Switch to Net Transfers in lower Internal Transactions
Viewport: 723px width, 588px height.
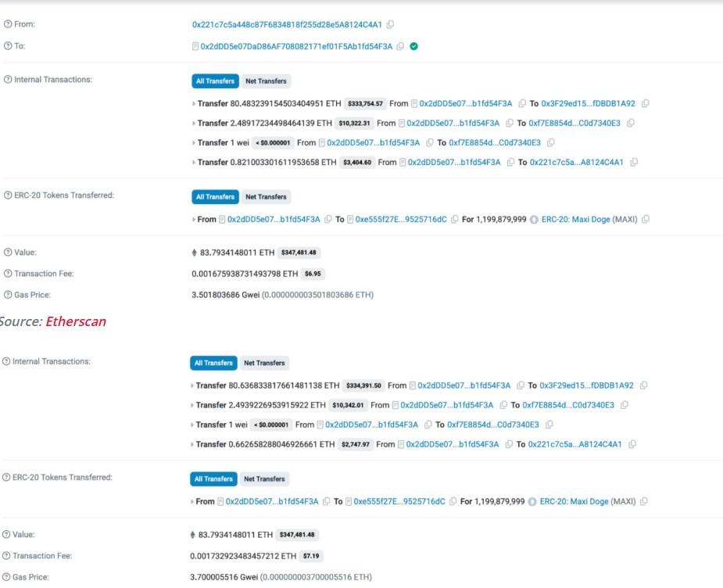tap(264, 363)
